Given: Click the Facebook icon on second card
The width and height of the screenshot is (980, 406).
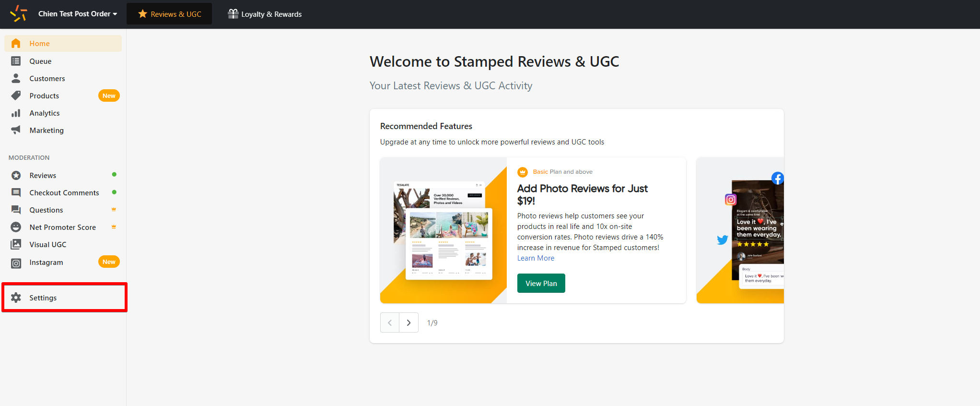Looking at the screenshot, I should click(x=778, y=179).
